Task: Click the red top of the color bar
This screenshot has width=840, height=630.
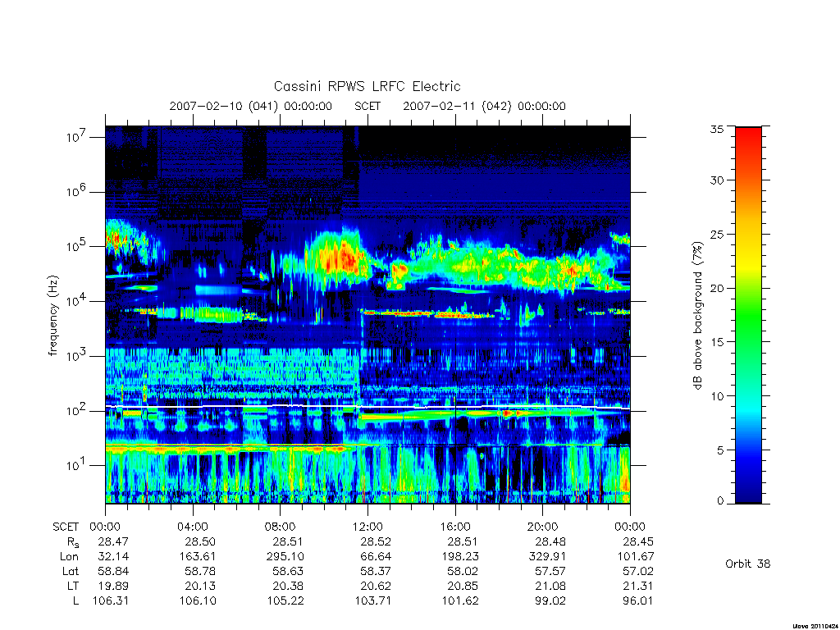Action: point(748,134)
